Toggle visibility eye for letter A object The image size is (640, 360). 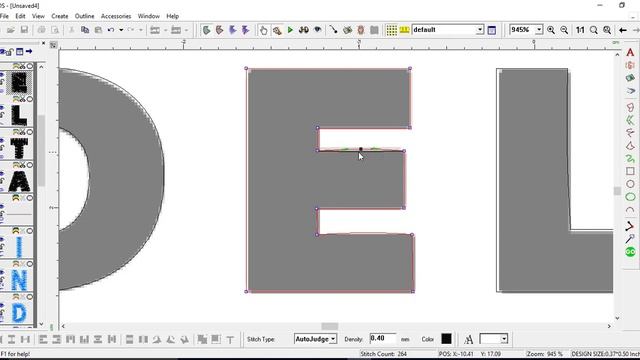pos(2,174)
